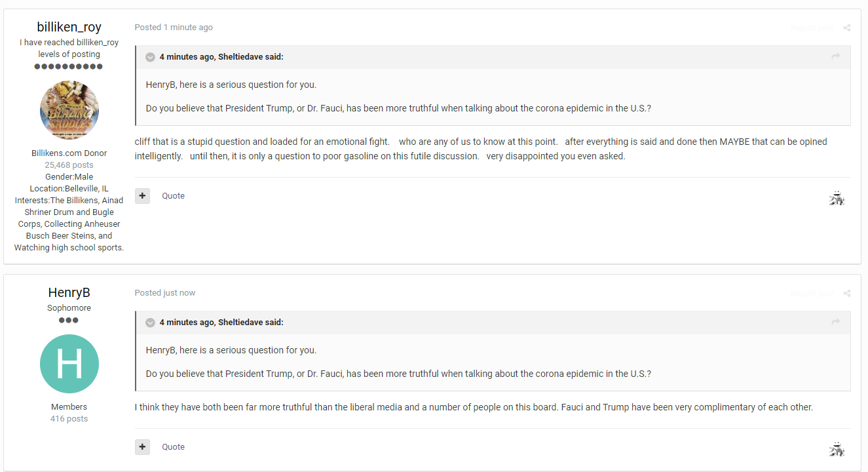The height and width of the screenshot is (472, 868).
Task: Click 'Posted just now' timestamp
Action: pyautogui.click(x=165, y=293)
